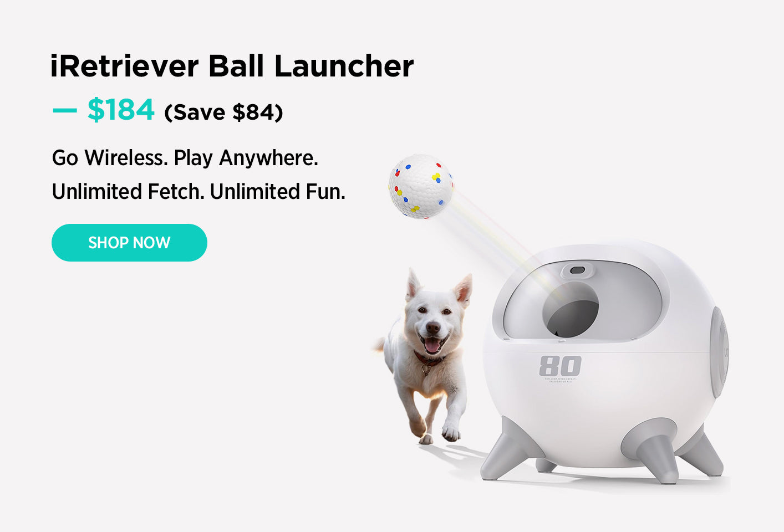Click the teal dash before the price
Screen dimensions: 784x532
(65, 110)
